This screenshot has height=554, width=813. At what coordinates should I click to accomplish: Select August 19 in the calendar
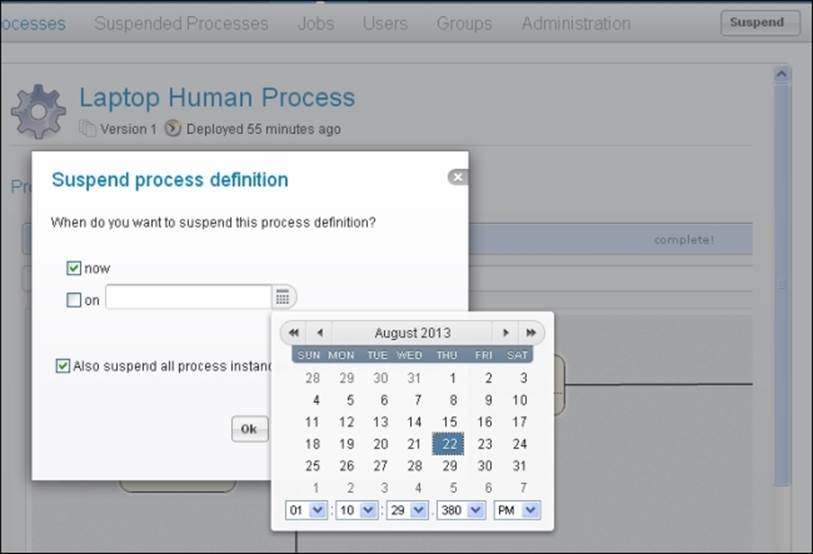click(346, 444)
